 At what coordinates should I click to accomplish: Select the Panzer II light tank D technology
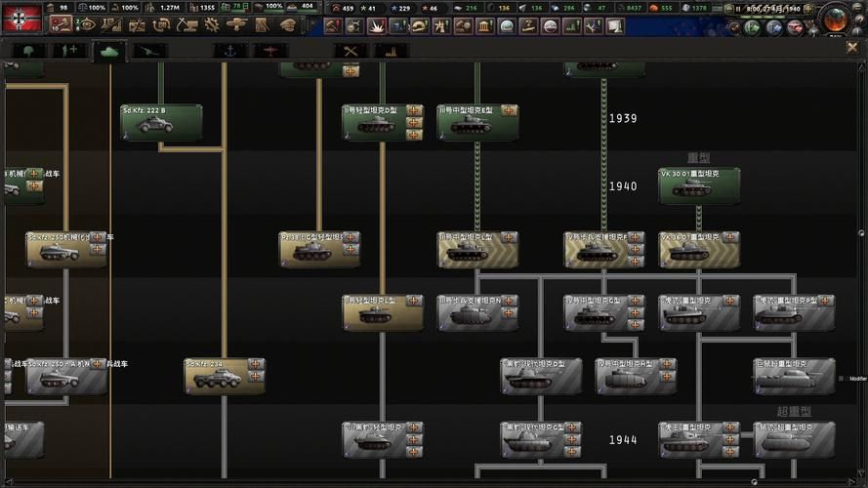(383, 123)
